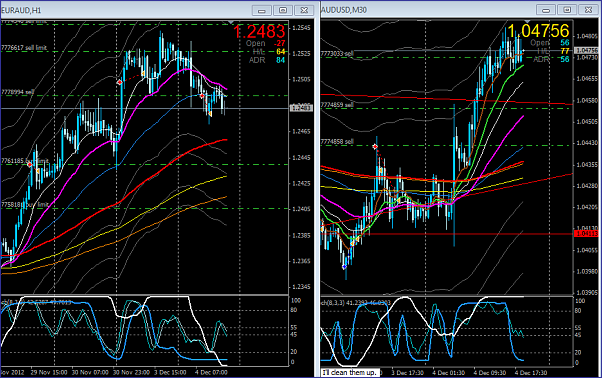Select the red trade-entry diamond at EURAUD 1.2505
Screen dimensions: 602x378
coord(120,82)
